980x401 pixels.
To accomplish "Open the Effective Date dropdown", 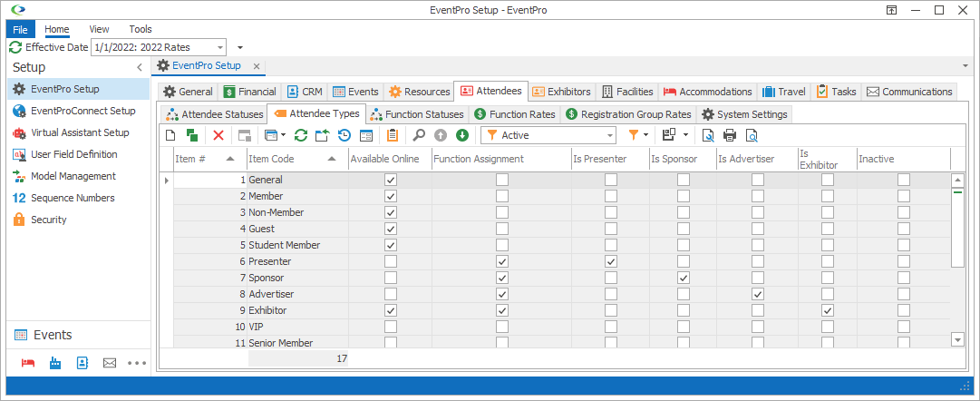I will [220, 47].
